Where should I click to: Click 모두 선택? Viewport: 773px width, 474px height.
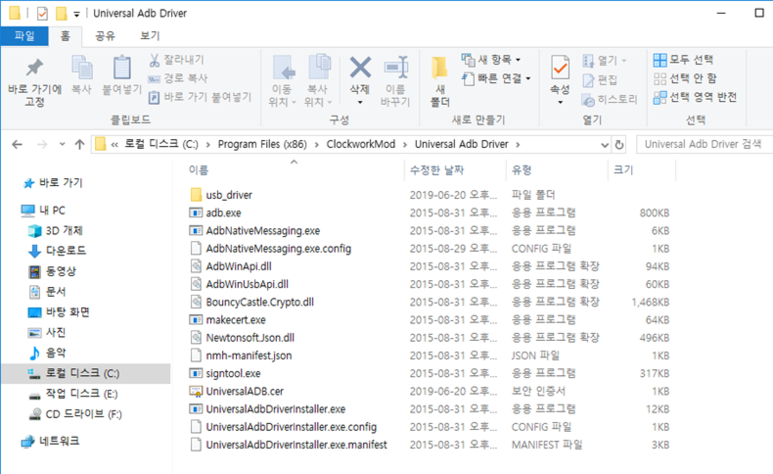point(683,60)
